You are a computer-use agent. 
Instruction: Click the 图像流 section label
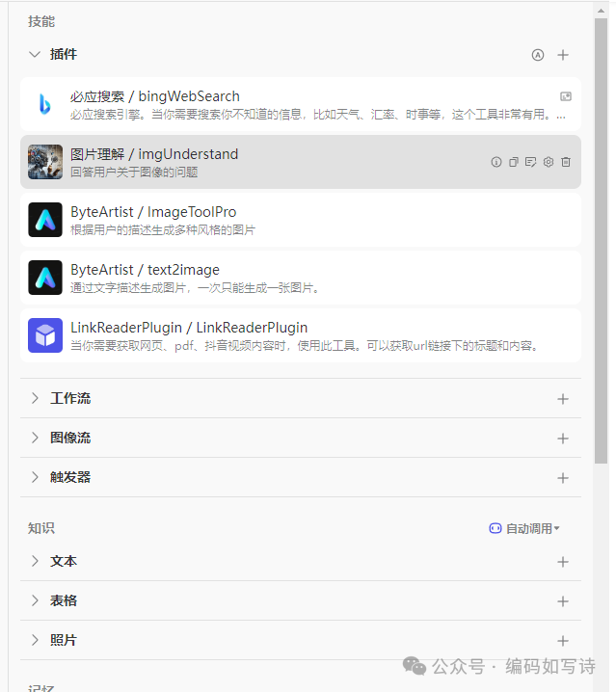(70, 438)
